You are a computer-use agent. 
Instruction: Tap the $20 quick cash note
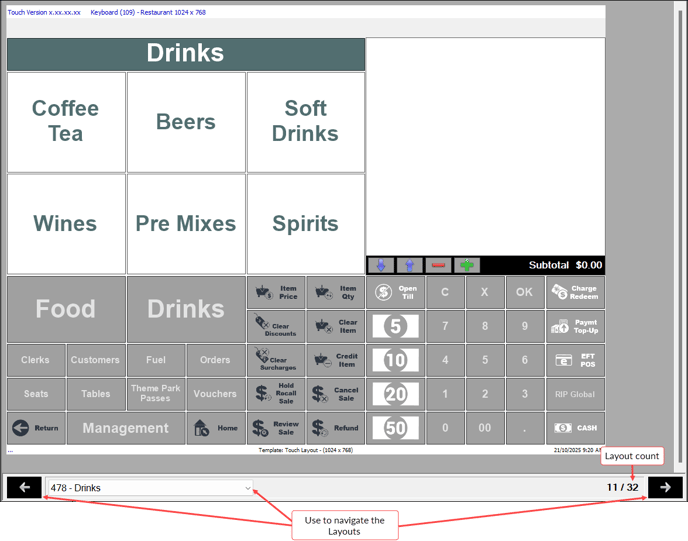(395, 394)
